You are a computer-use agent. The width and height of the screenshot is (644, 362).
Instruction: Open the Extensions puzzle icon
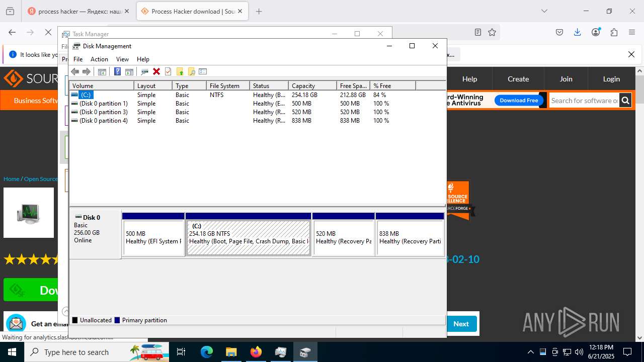coord(614,32)
